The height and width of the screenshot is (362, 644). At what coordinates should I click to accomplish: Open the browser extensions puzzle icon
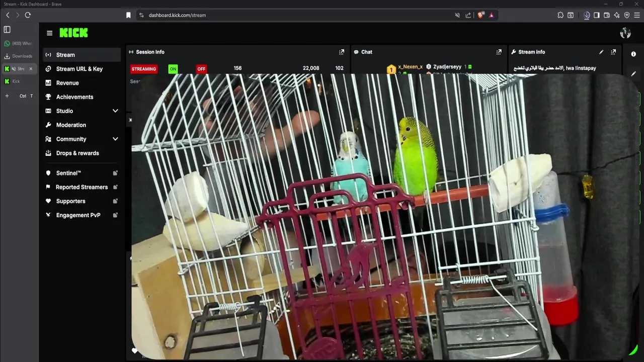[x=560, y=15]
